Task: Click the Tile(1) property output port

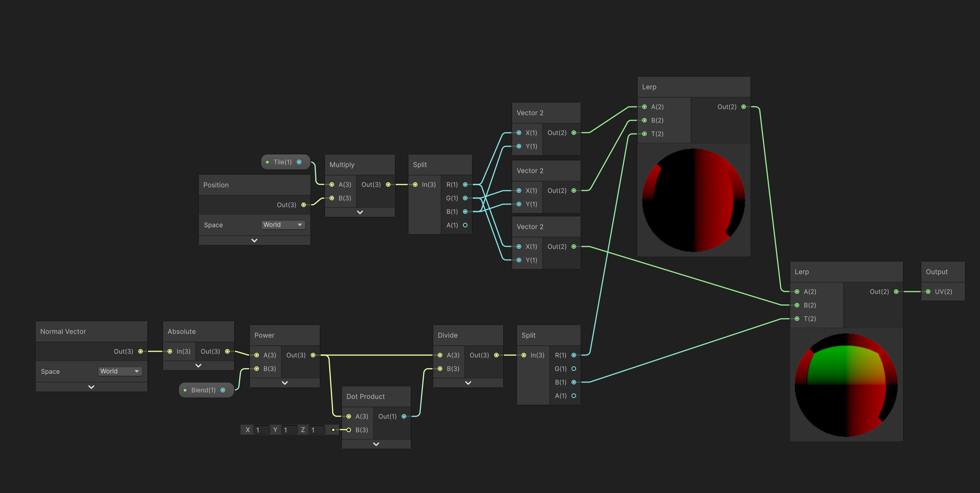Action: tap(299, 162)
